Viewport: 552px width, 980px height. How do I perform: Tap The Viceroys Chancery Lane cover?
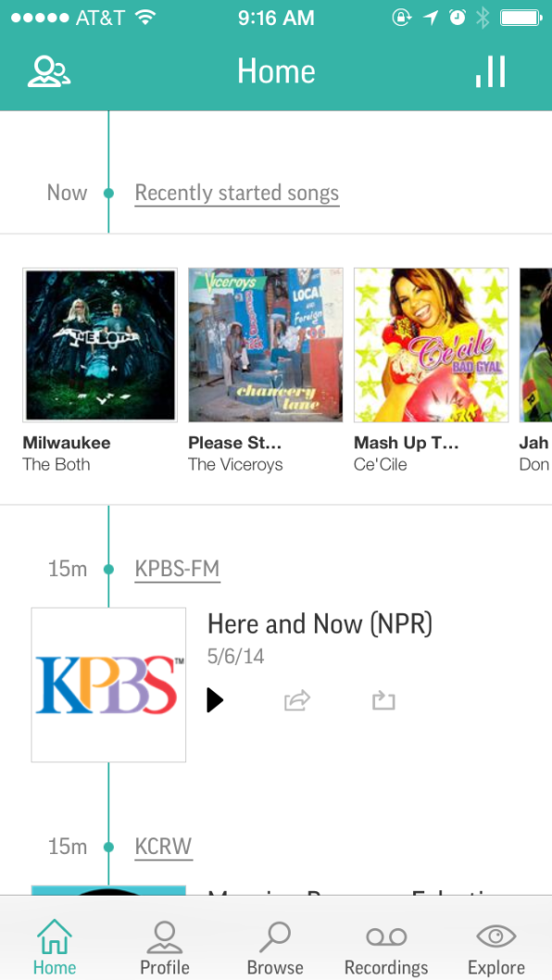tap(266, 345)
